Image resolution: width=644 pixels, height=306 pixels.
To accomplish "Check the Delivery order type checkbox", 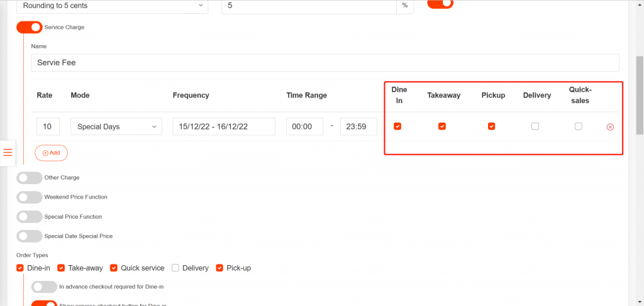I will click(175, 268).
